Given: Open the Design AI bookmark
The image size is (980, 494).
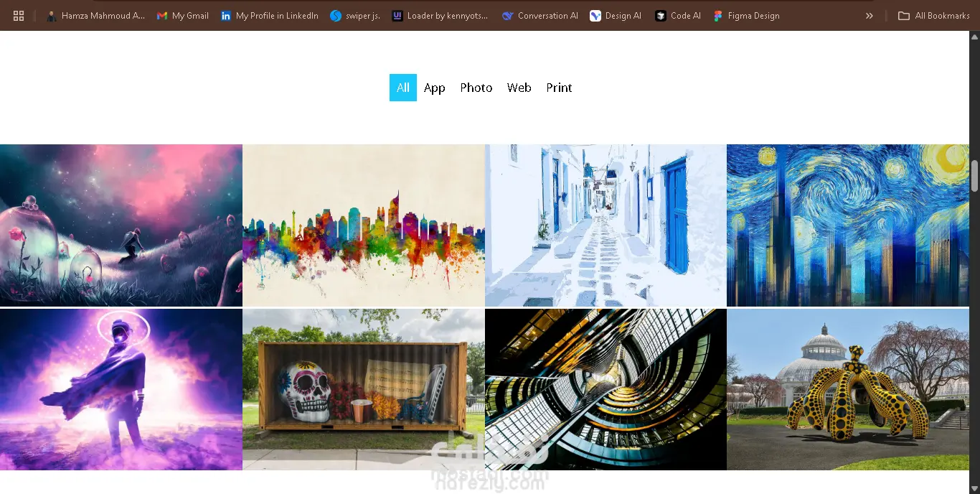Looking at the screenshot, I should point(616,16).
